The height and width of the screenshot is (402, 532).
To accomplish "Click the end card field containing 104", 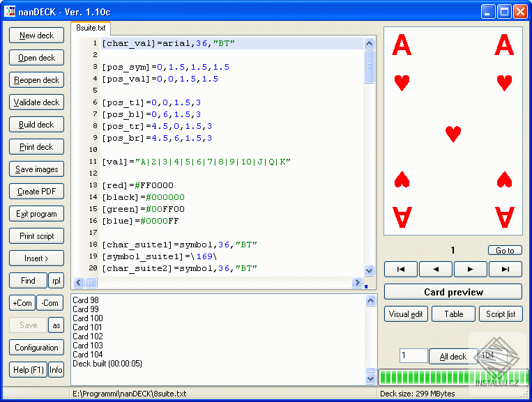I will click(493, 355).
